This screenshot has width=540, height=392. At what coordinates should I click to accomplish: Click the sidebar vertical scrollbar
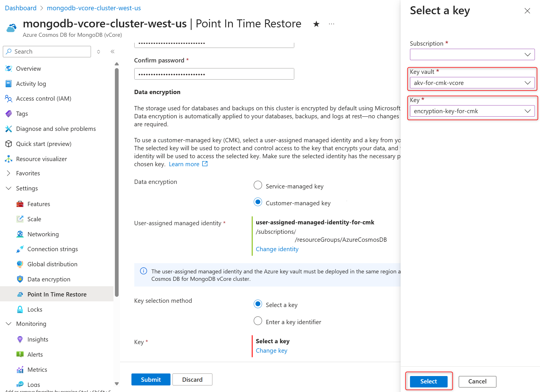[x=117, y=182]
